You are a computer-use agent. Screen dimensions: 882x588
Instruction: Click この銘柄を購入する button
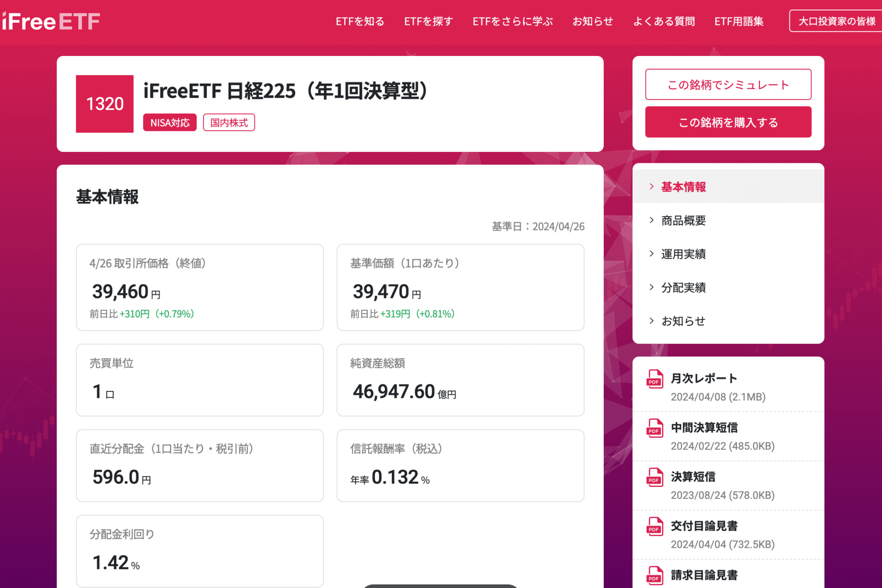click(x=728, y=122)
